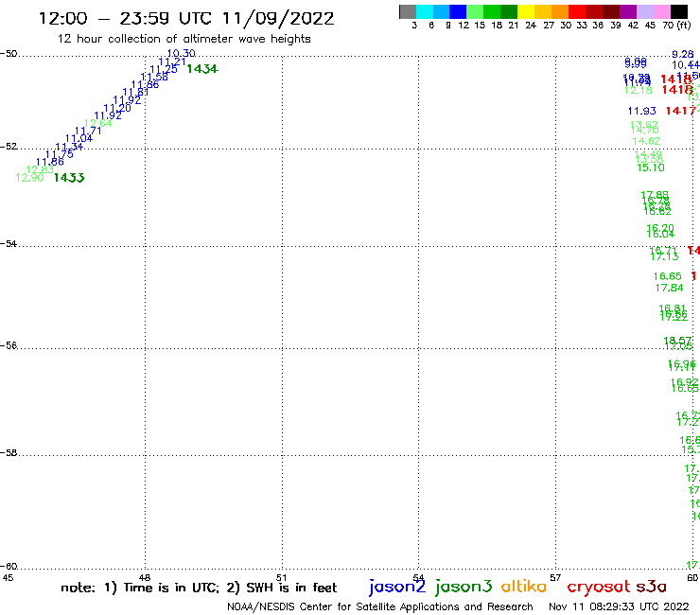Click the '16.65' wave height value

pos(668,276)
